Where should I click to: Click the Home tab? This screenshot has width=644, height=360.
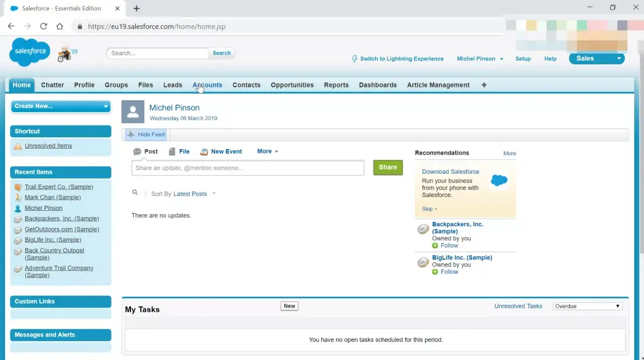coord(22,85)
